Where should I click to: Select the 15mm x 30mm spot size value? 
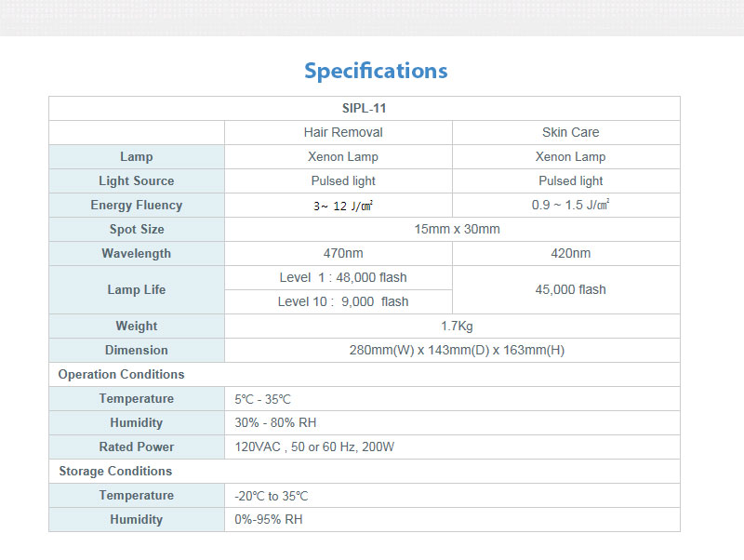[x=457, y=229]
